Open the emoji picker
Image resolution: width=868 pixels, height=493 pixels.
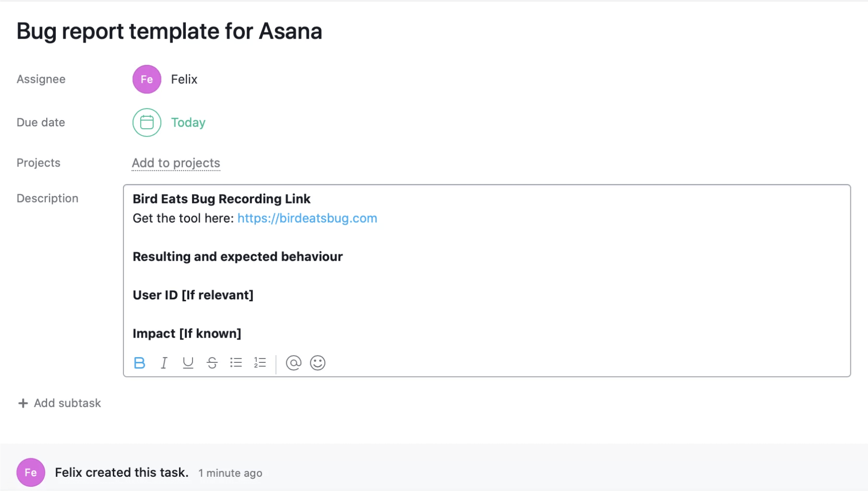pyautogui.click(x=318, y=363)
